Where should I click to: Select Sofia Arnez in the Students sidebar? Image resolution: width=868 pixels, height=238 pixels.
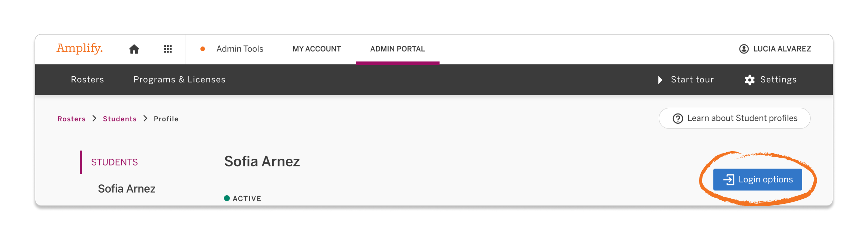(126, 189)
